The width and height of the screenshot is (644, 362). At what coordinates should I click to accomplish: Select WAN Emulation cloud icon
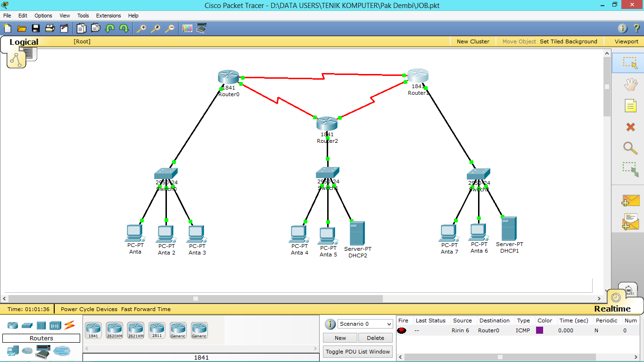28,351
